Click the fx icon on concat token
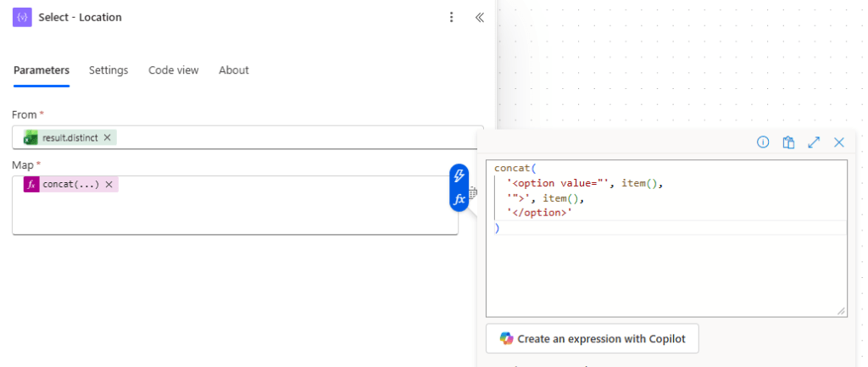 pyautogui.click(x=31, y=184)
